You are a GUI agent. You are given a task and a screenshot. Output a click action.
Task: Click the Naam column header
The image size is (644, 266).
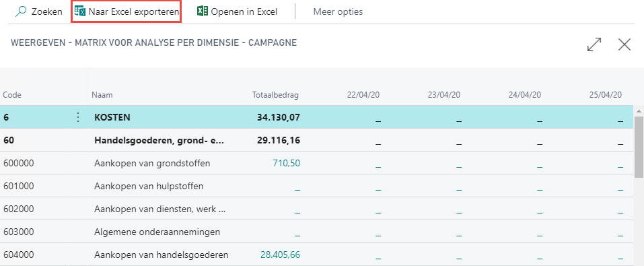click(102, 95)
